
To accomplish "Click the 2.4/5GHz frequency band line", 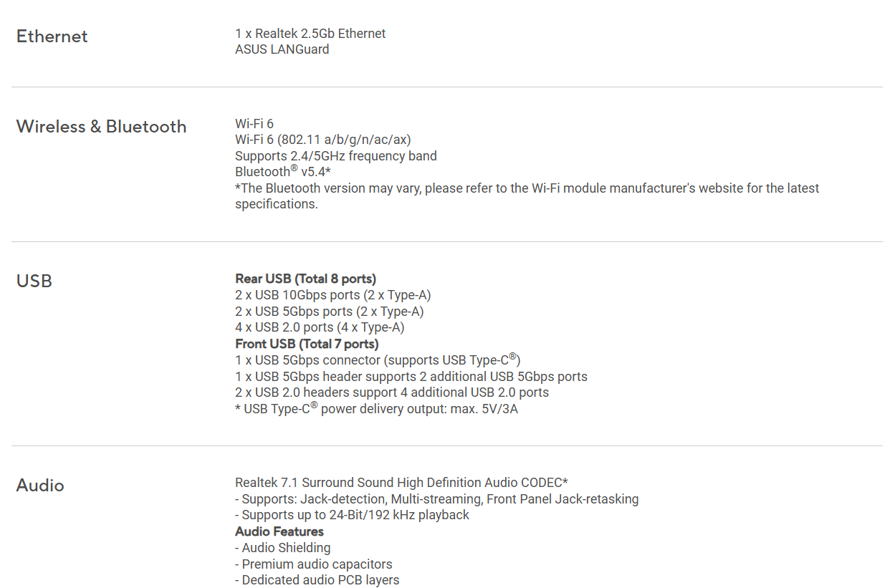I will point(335,155).
